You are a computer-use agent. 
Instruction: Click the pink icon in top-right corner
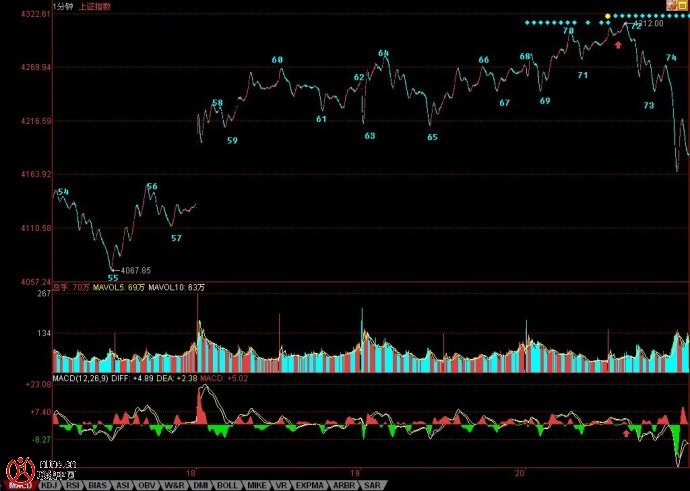tap(682, 6)
